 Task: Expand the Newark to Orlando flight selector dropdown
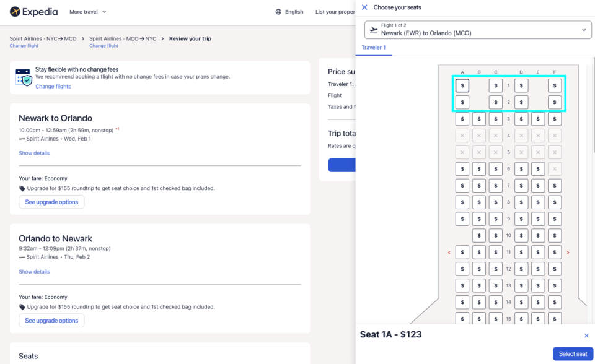pyautogui.click(x=583, y=29)
